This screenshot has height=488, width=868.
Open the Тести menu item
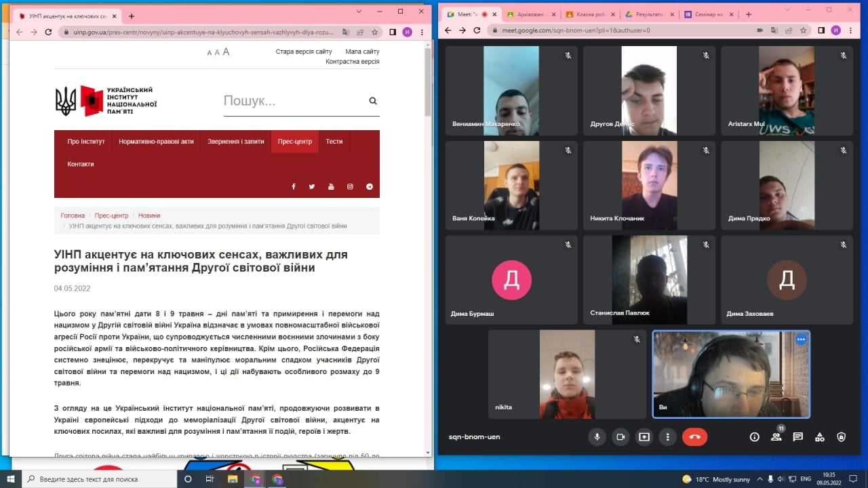[x=334, y=142]
